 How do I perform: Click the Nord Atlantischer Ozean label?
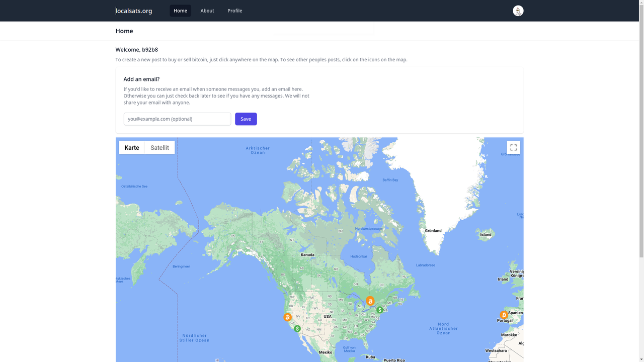pyautogui.click(x=443, y=328)
